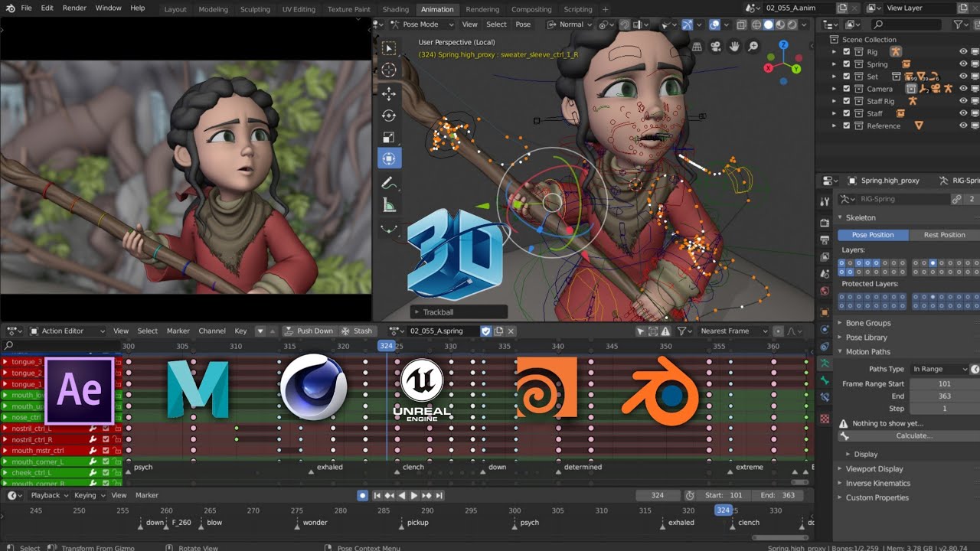Viewport: 980px width, 551px height.
Task: Click the wrench icon on nostril_ctrl_L channel
Action: [x=93, y=429]
